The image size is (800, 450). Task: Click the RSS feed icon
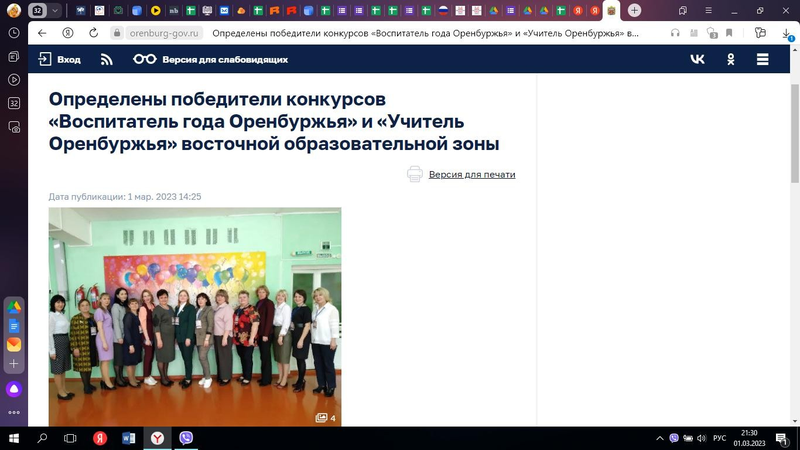(x=107, y=59)
